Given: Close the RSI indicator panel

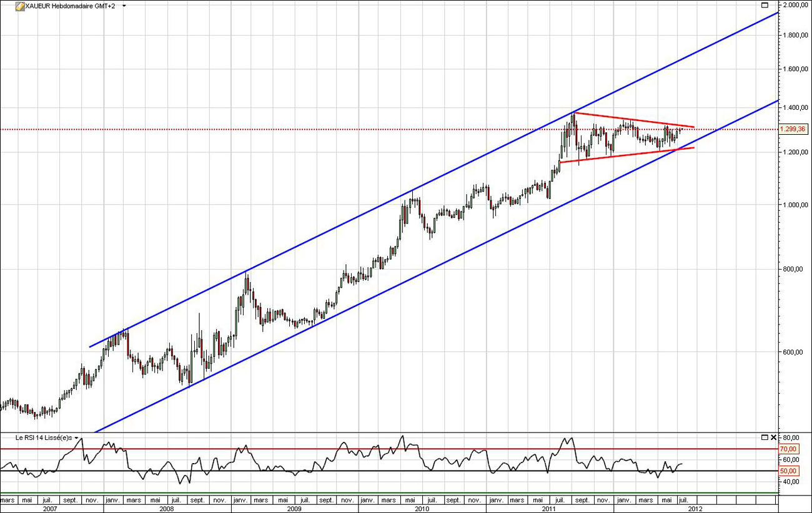Looking at the screenshot, I should tap(773, 437).
